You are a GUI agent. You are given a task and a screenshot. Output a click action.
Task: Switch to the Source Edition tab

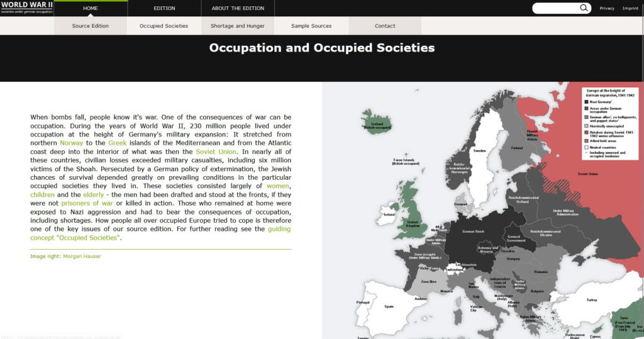point(91,26)
